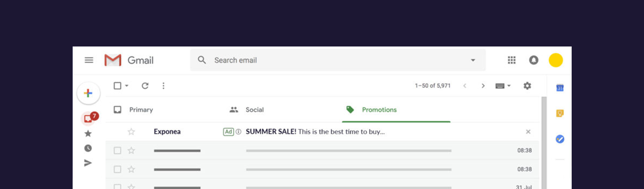Open the Inbox with 7 unread

pos(88,119)
